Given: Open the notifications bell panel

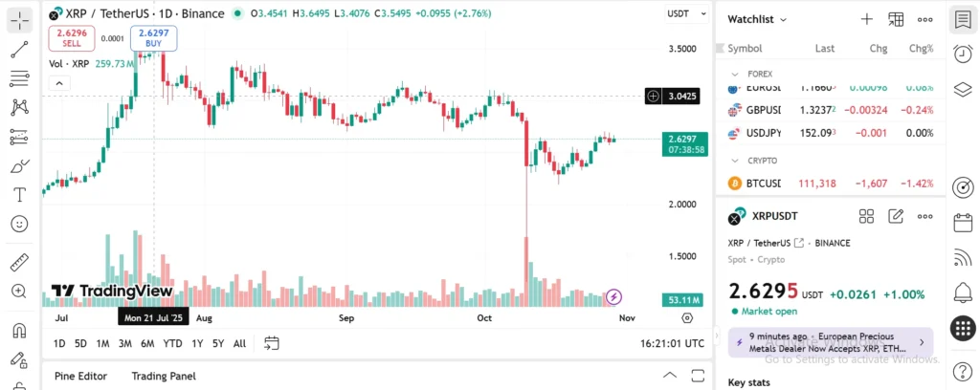Looking at the screenshot, I should [x=963, y=292].
